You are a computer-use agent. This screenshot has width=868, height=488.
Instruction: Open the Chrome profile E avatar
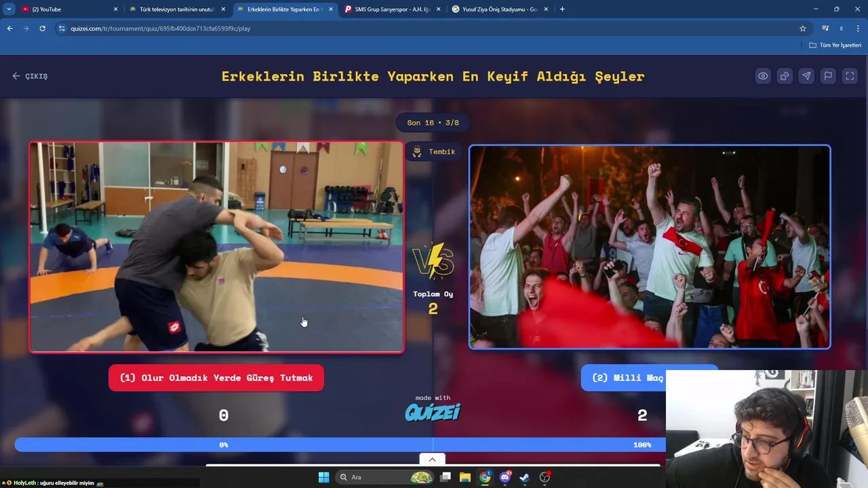coord(842,28)
